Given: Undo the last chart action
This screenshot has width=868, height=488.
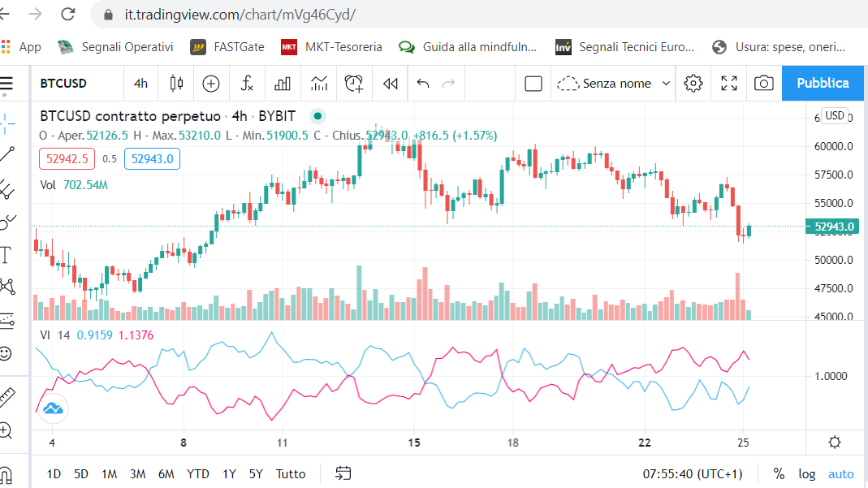Looking at the screenshot, I should point(423,84).
